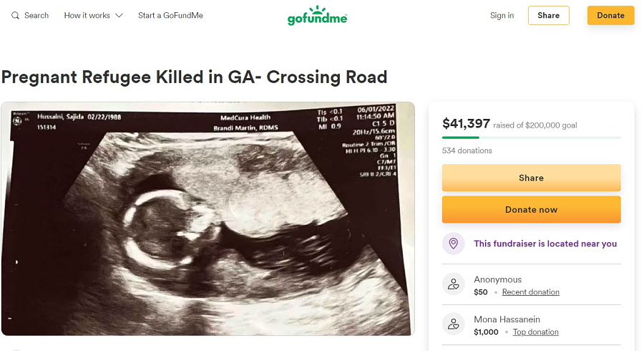This screenshot has height=351, width=644.
Task: Click the Mona Hassanein donor icon
Action: (x=453, y=324)
